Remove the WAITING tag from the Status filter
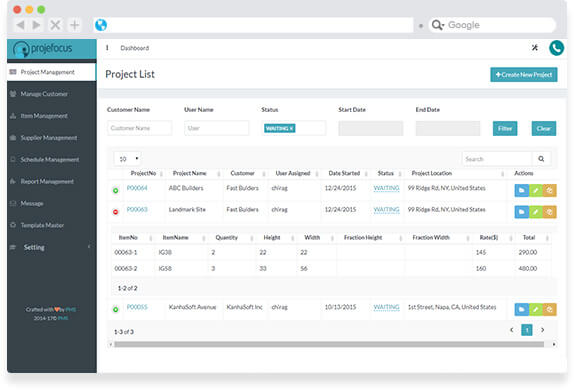The image size is (574, 390). (291, 129)
